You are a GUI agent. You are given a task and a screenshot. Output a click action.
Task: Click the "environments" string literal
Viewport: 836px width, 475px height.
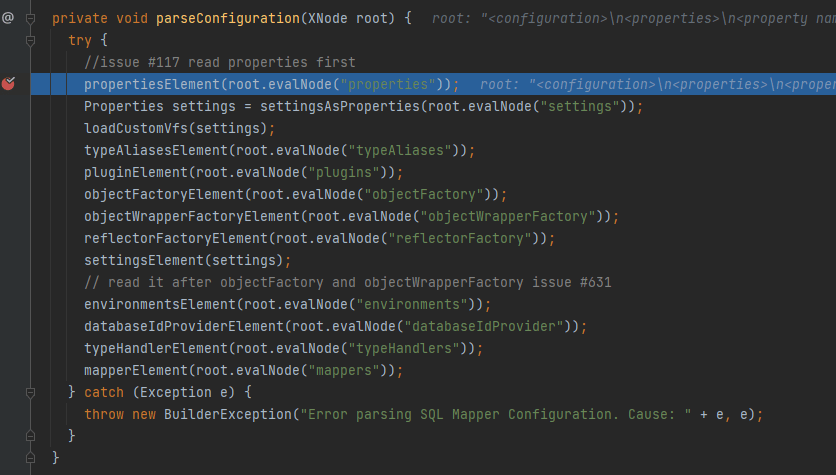[412, 304]
